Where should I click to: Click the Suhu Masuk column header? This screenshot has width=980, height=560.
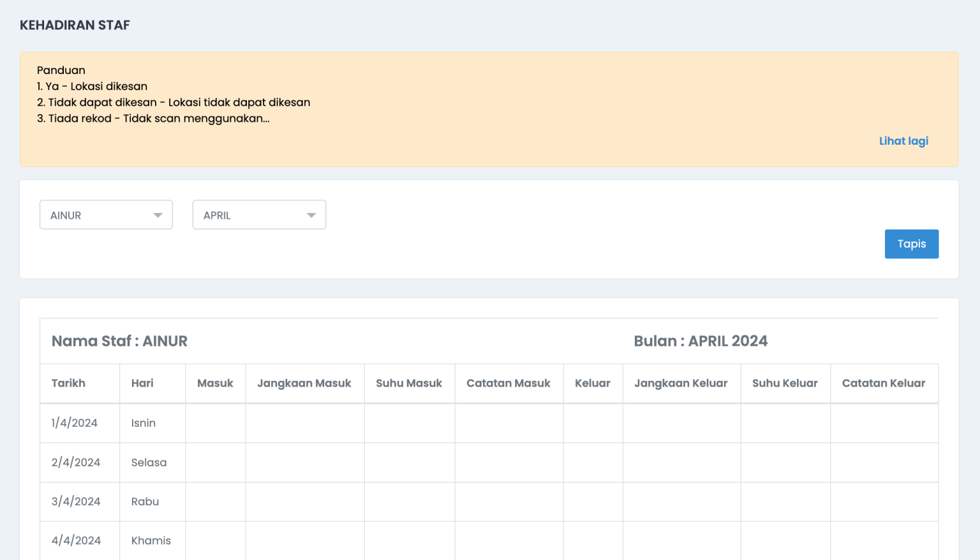tap(409, 383)
